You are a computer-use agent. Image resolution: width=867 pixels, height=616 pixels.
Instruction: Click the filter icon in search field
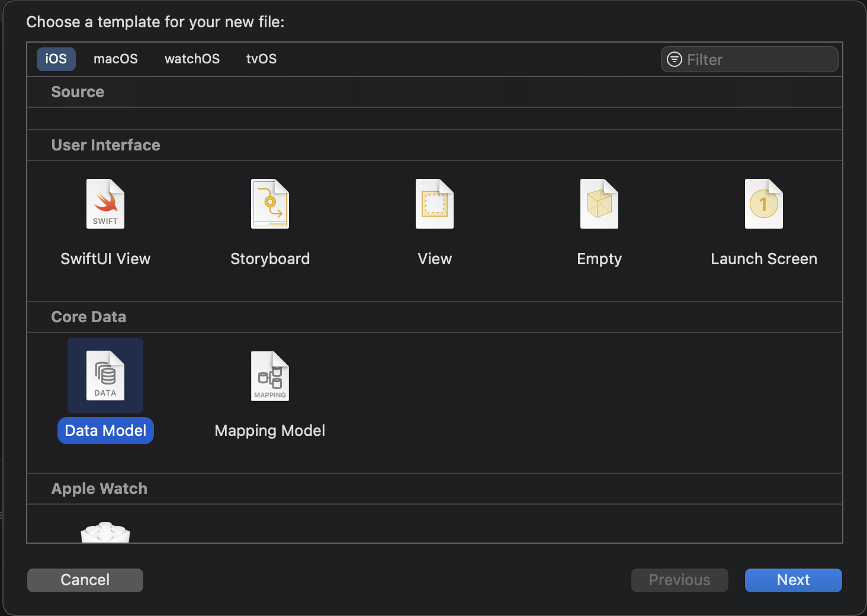675,59
